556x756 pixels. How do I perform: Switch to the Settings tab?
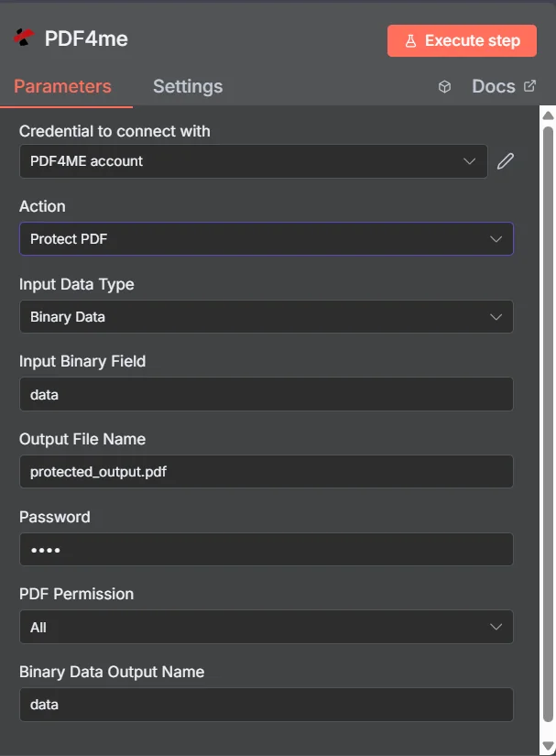(x=188, y=86)
